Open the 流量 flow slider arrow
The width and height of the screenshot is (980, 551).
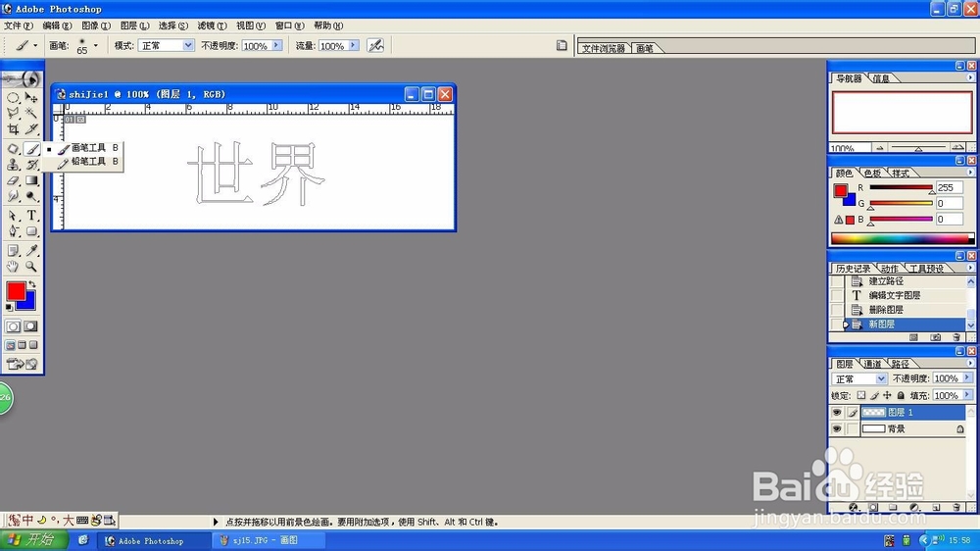point(354,46)
